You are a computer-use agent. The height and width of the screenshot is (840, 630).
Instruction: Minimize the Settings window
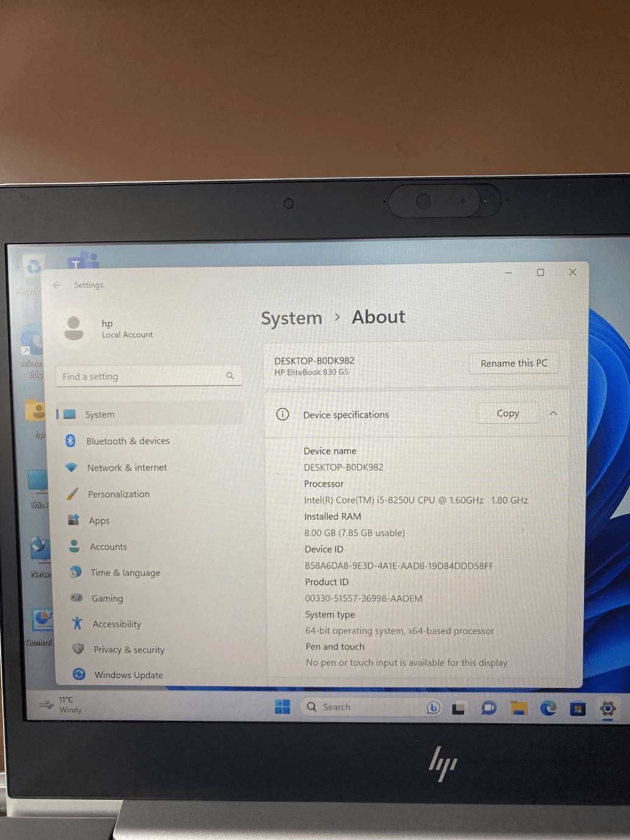pyautogui.click(x=508, y=273)
